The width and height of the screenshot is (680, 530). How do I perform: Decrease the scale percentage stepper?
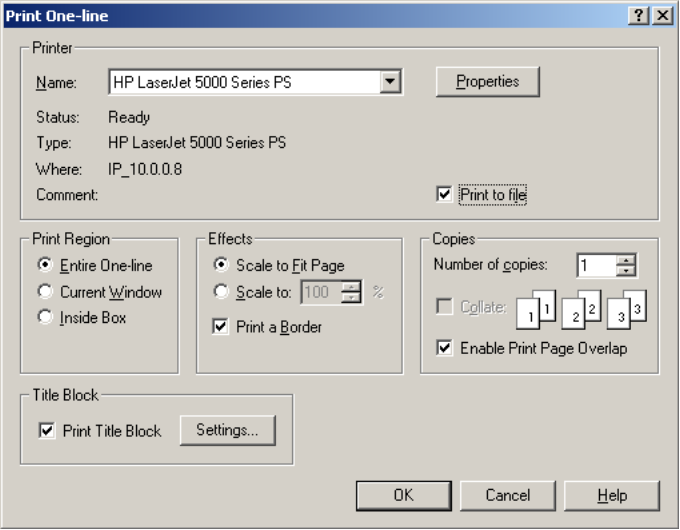point(351,298)
